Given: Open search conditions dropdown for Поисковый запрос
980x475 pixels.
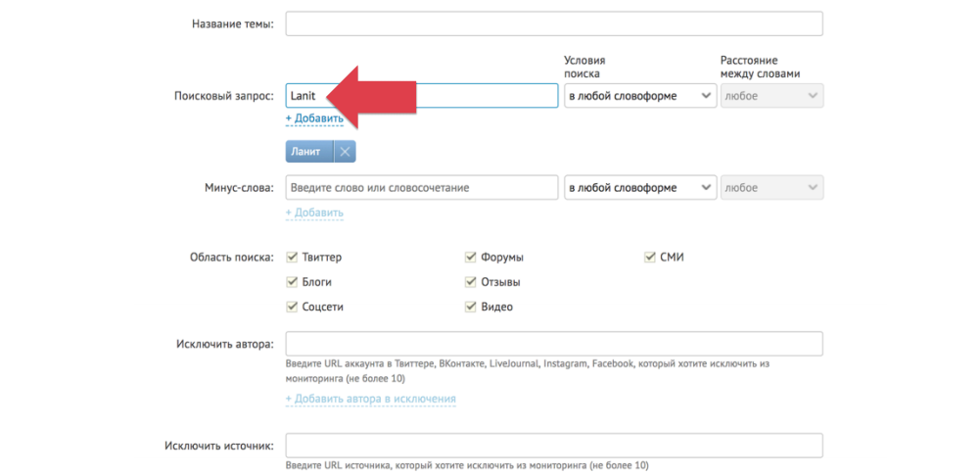Looking at the screenshot, I should (x=640, y=96).
